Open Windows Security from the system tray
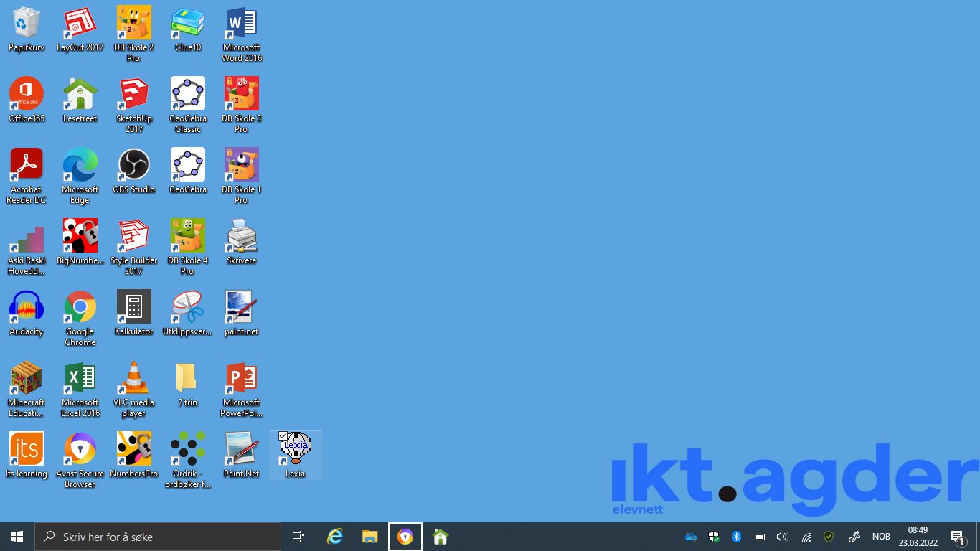Image resolution: width=980 pixels, height=551 pixels. (714, 537)
